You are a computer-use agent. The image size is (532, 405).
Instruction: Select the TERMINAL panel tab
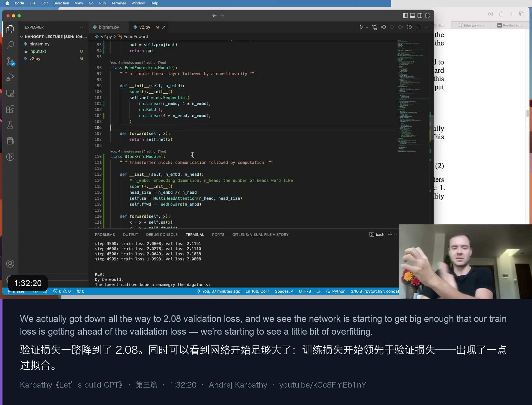pos(195,235)
